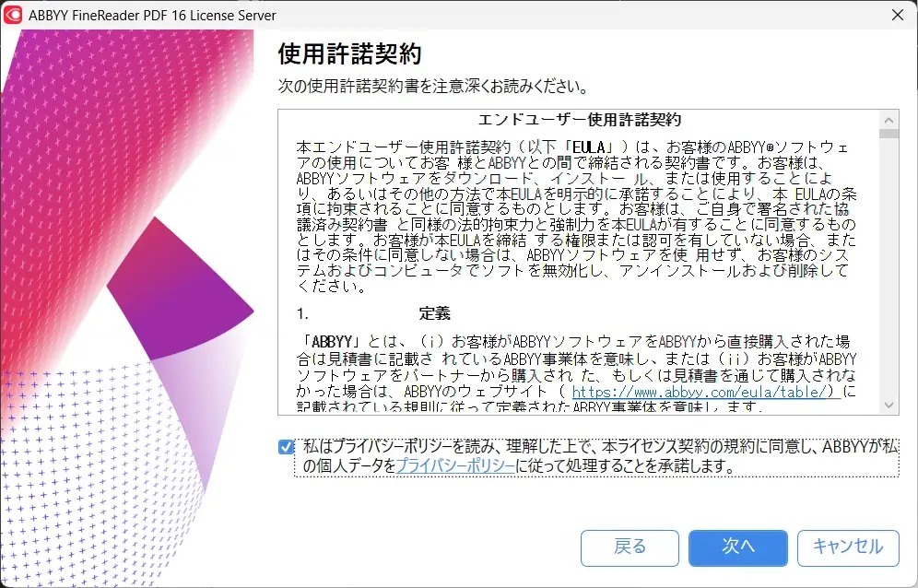
Task: Click the scrollbar up arrow
Action: click(x=889, y=119)
